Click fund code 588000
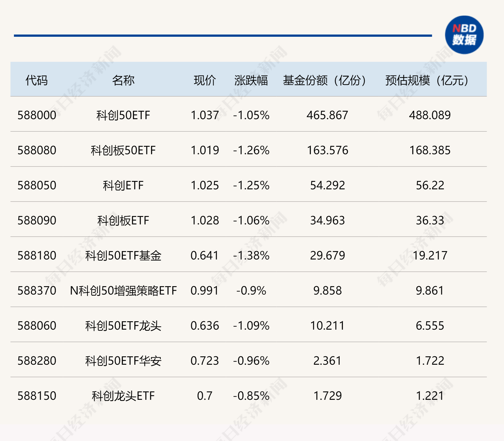This screenshot has width=504, height=441. 37,115
